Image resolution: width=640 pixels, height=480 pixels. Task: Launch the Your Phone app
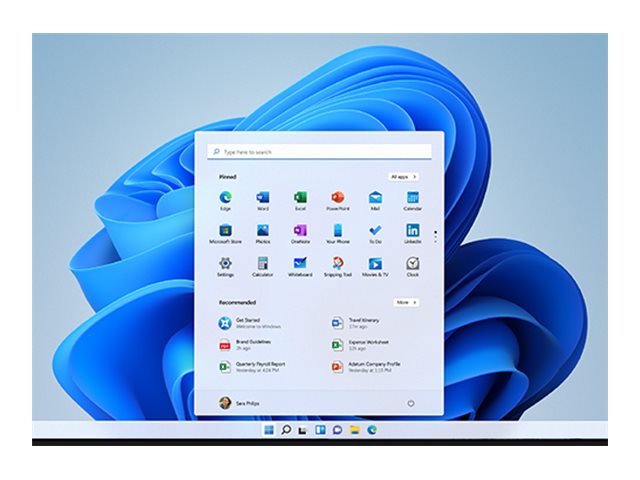click(338, 231)
